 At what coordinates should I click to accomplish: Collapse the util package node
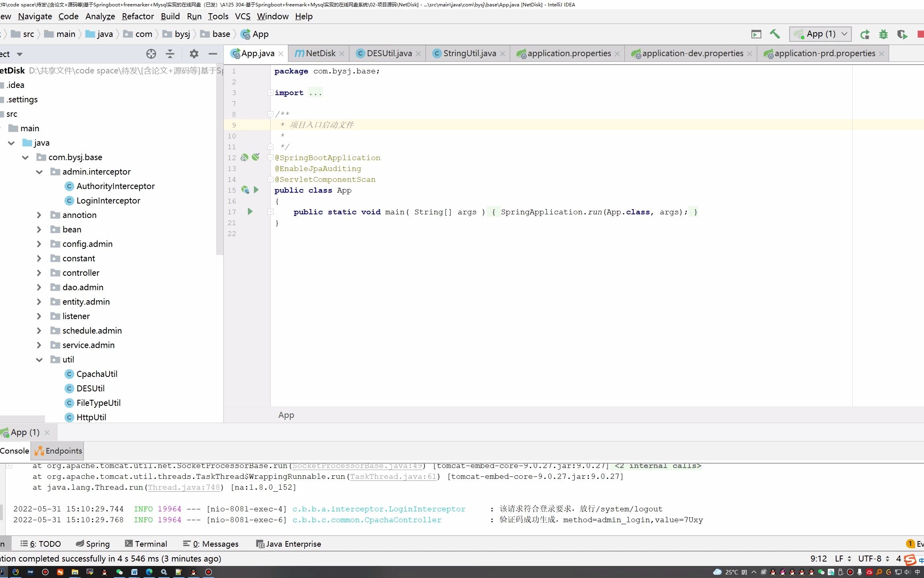click(x=39, y=359)
